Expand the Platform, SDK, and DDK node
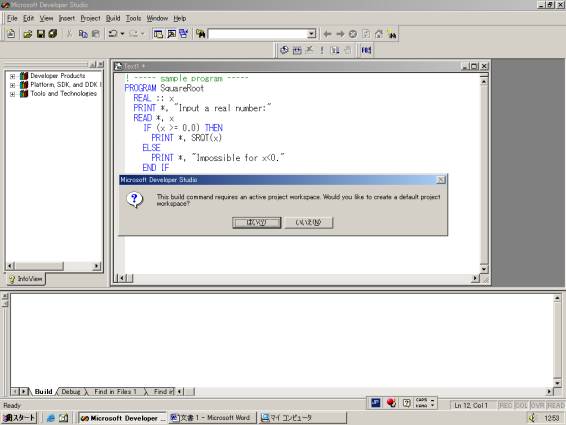Image resolution: width=566 pixels, height=425 pixels. [13, 85]
